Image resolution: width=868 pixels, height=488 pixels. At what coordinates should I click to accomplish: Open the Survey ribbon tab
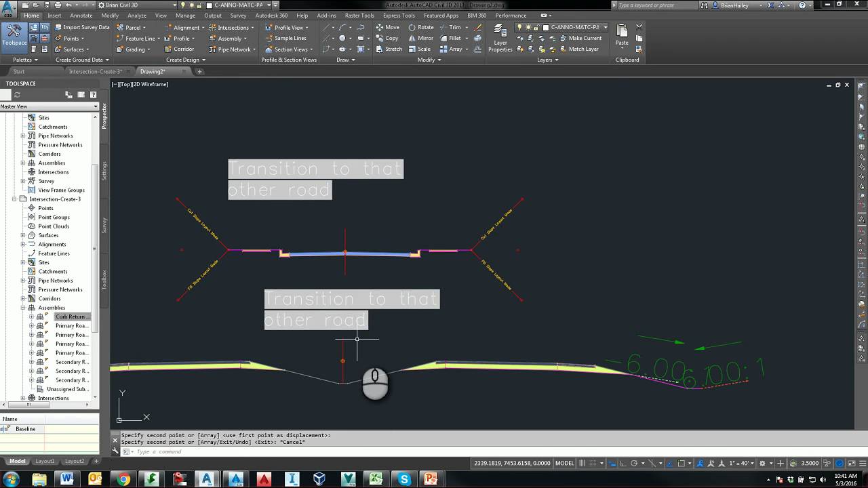click(x=238, y=16)
